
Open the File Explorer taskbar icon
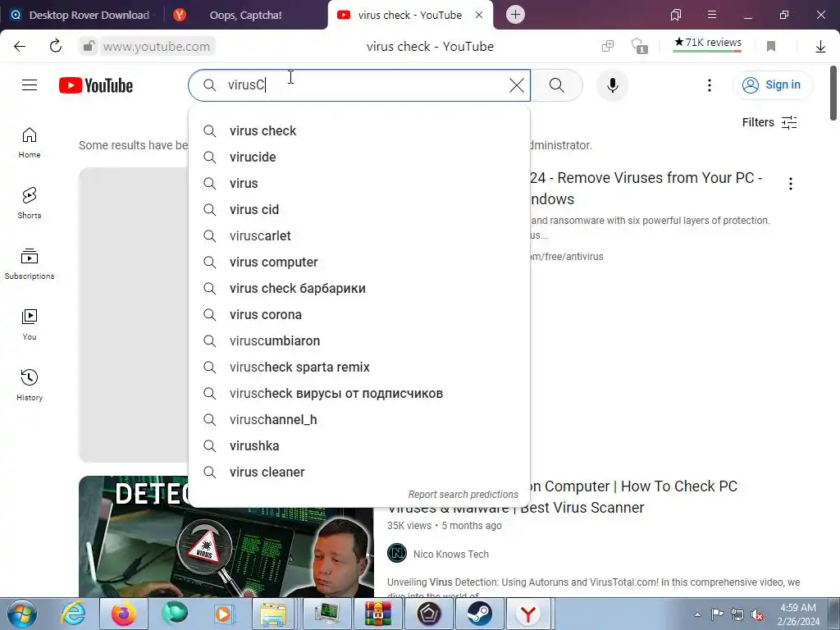tap(273, 614)
